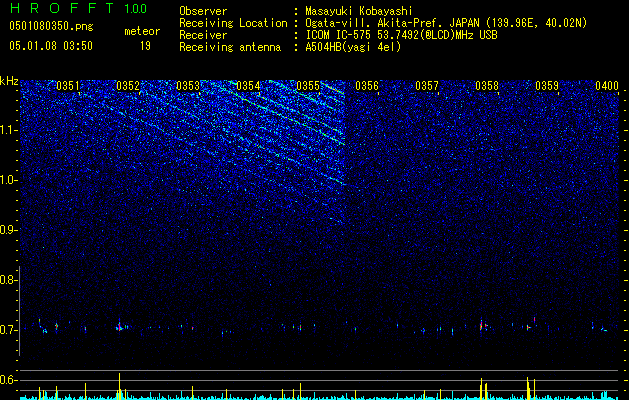Click the 1.0 kHz axis label

pos(9,180)
